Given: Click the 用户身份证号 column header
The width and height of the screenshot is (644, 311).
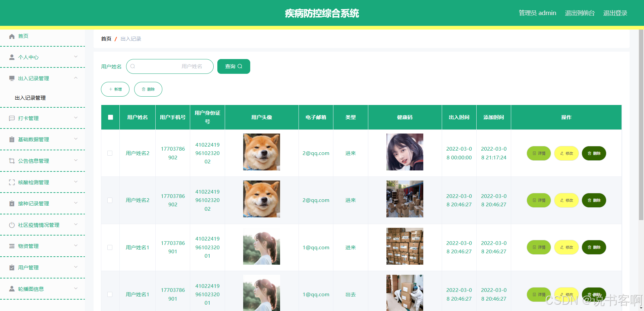Looking at the screenshot, I should [x=207, y=117].
